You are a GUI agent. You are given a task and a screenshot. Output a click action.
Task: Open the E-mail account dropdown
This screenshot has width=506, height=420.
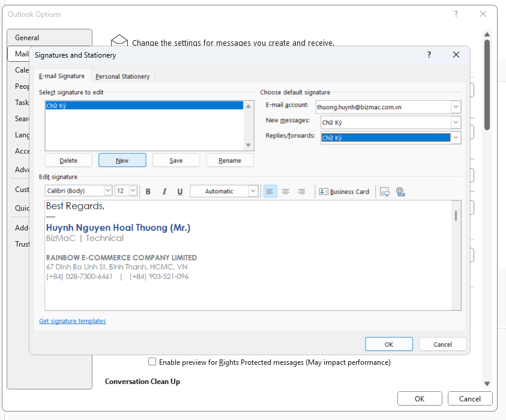point(456,107)
